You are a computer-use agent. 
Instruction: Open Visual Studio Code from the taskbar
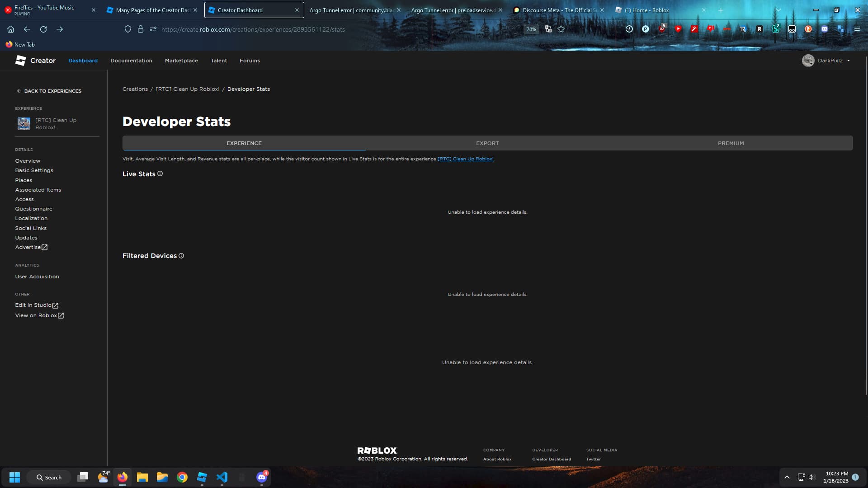pyautogui.click(x=222, y=477)
